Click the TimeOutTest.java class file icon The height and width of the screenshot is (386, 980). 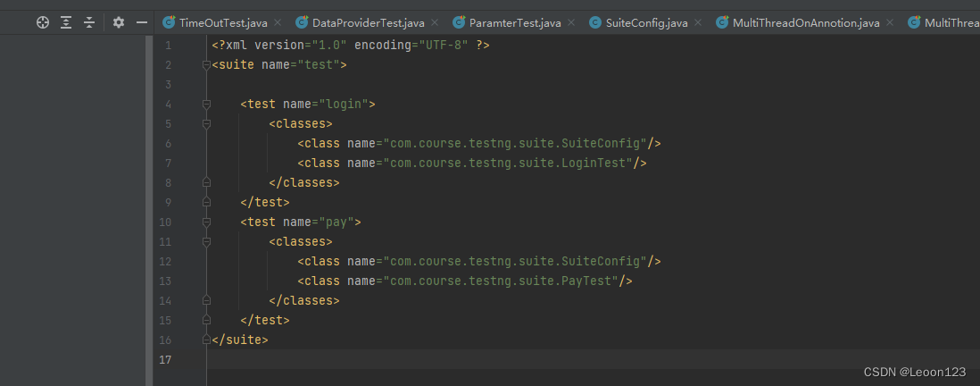(x=169, y=22)
